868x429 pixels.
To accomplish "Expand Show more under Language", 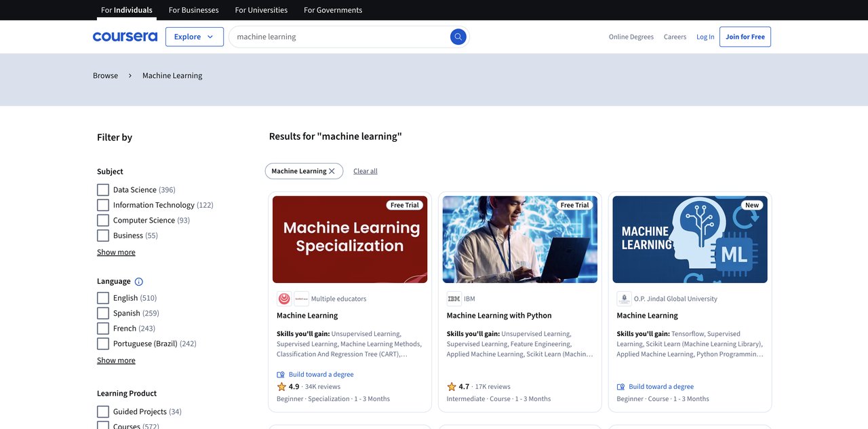I will [x=116, y=360].
